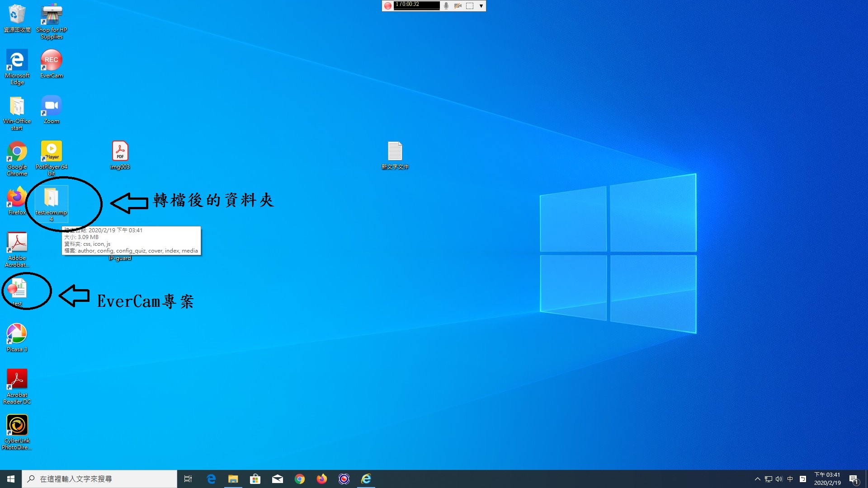Select the Win-Office start folder icon

point(17,113)
